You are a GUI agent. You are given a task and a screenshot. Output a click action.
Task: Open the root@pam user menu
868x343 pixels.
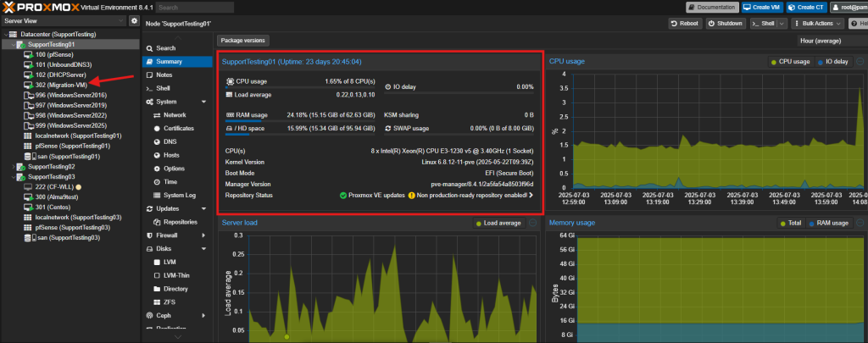click(849, 7)
